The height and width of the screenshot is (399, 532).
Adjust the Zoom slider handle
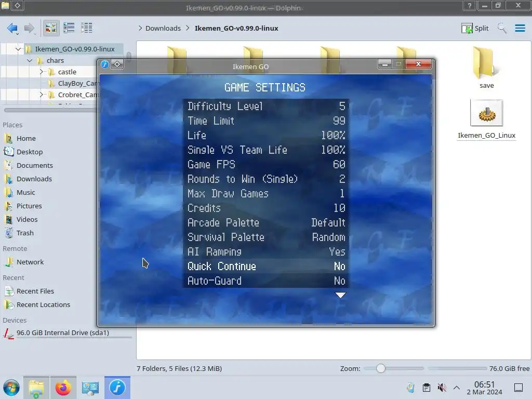[x=381, y=368]
